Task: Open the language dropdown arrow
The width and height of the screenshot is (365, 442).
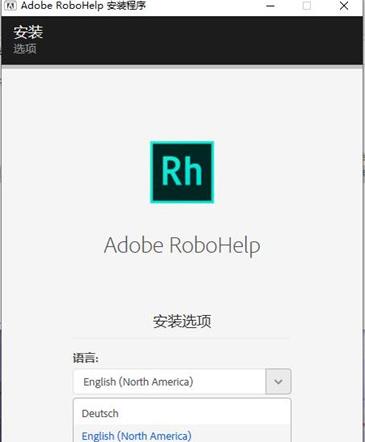Action: pos(278,381)
